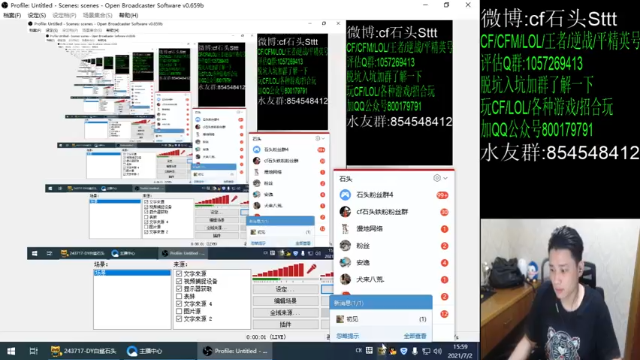Click the 评估Q群:1057269413 overlay text
The height and width of the screenshot is (360, 640).
(x=532, y=64)
